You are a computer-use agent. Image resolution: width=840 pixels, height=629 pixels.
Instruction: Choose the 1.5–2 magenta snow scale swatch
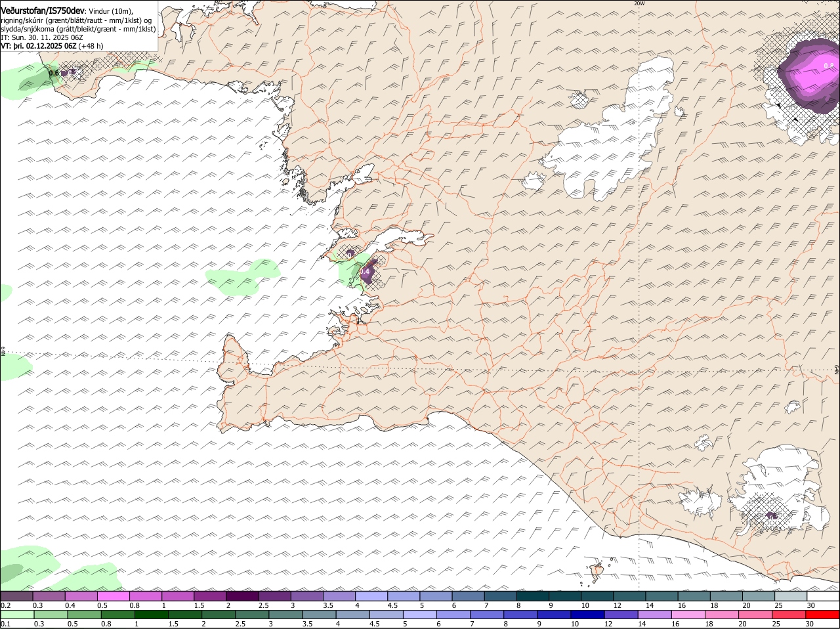click(x=210, y=596)
